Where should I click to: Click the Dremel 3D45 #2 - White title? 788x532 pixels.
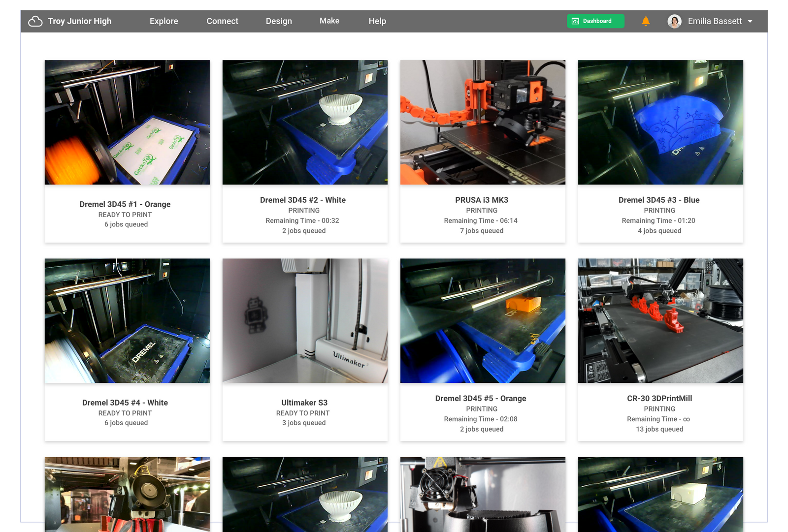coord(303,200)
